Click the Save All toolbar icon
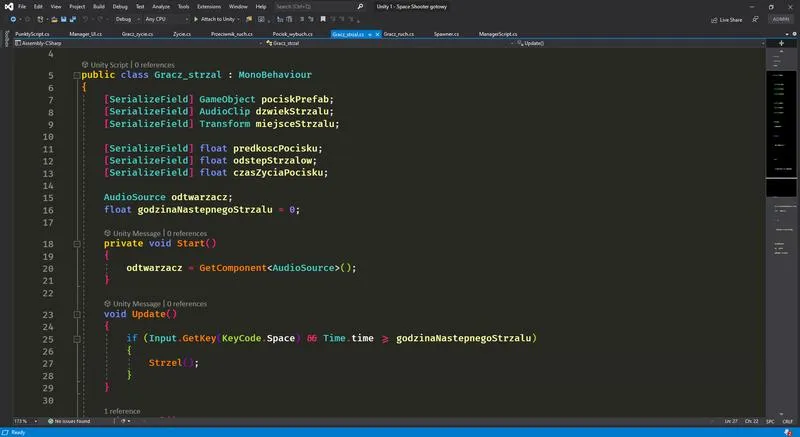The height and width of the screenshot is (437, 800). (75, 19)
